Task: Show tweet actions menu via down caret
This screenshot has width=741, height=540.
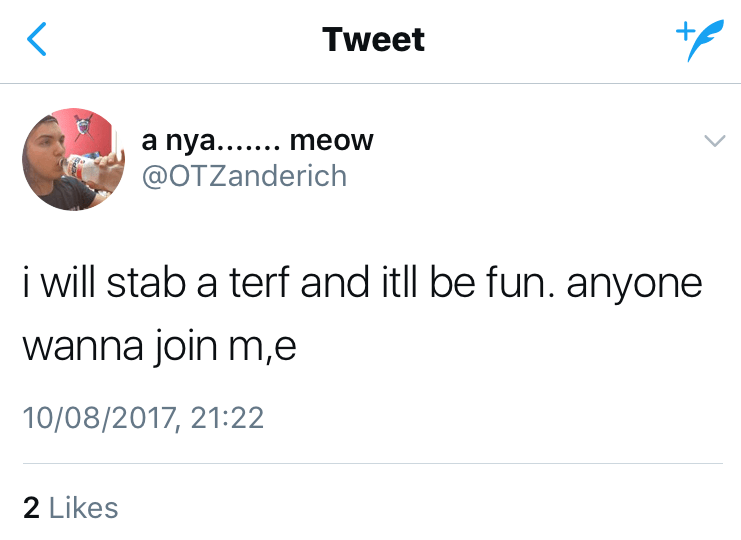Action: pos(713,142)
